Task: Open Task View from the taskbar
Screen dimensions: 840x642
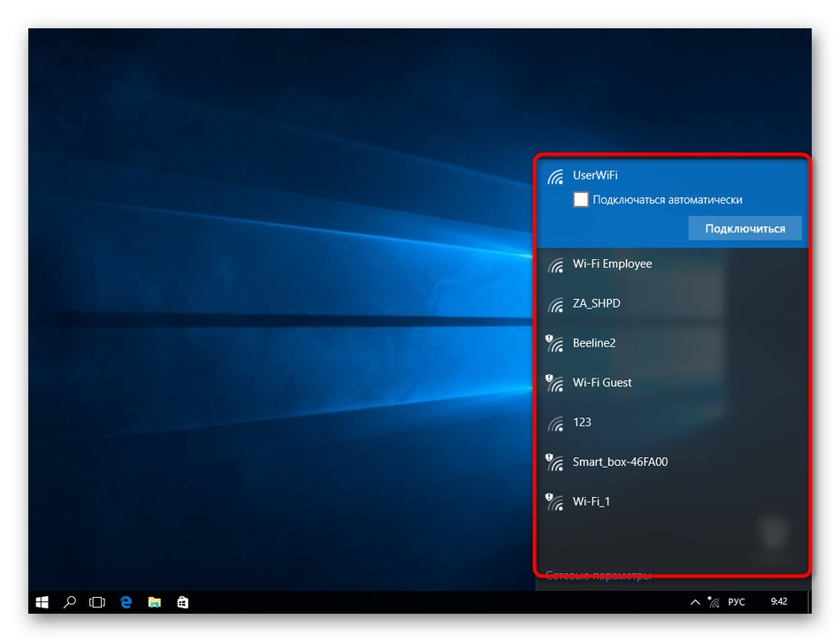Action: [x=97, y=602]
